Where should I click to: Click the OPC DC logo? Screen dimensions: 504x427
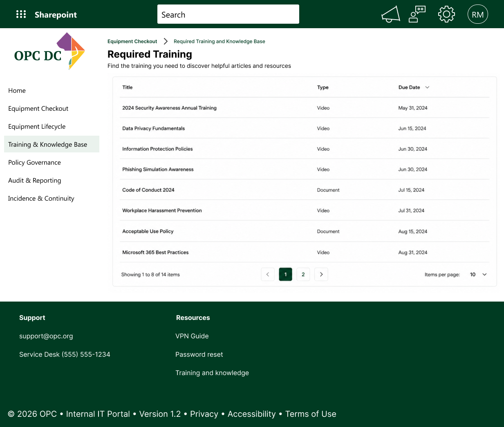point(49,51)
